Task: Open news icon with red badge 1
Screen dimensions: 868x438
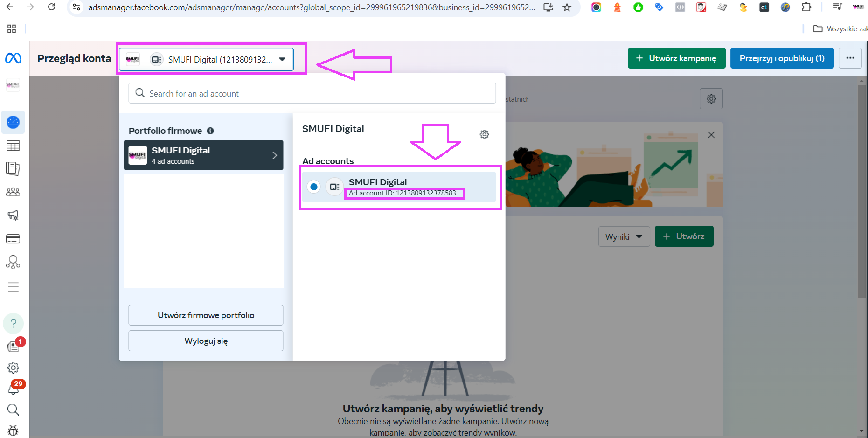Action: click(x=14, y=346)
